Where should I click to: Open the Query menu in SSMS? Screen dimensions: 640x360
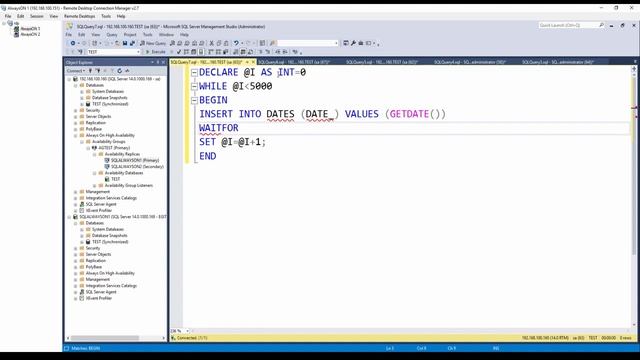click(111, 35)
